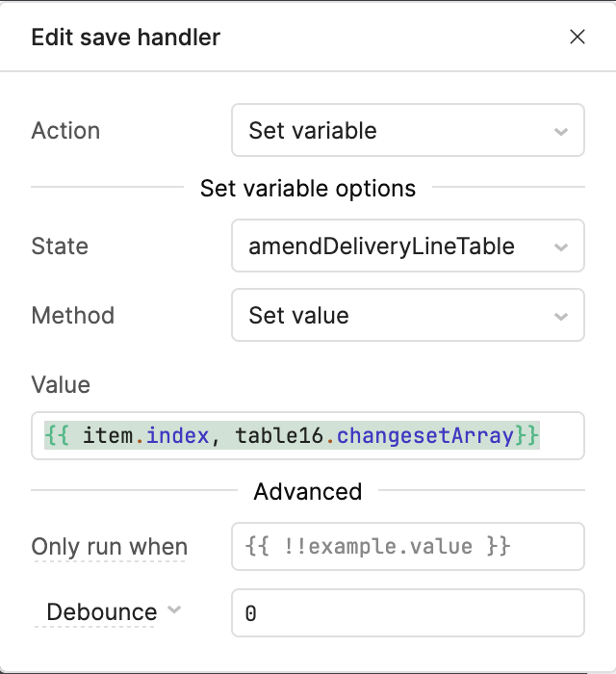The image size is (616, 674).
Task: Click the Debounce label text
Action: coord(101,612)
